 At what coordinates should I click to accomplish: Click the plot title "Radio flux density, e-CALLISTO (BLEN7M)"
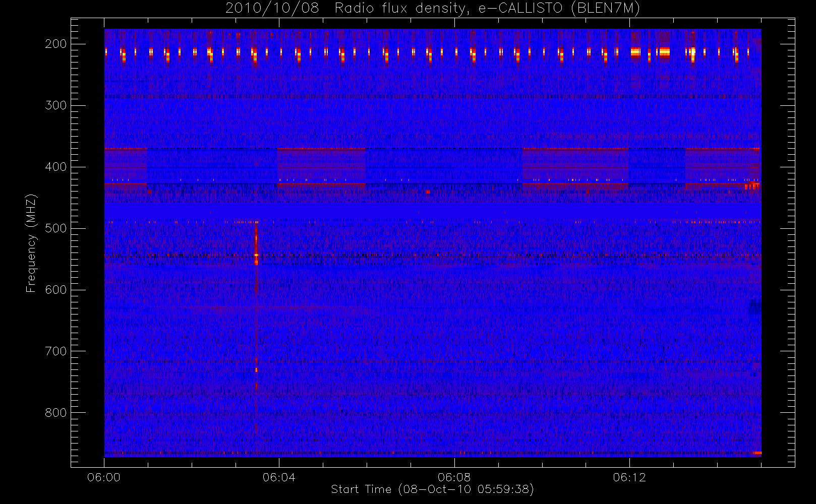coord(487,9)
